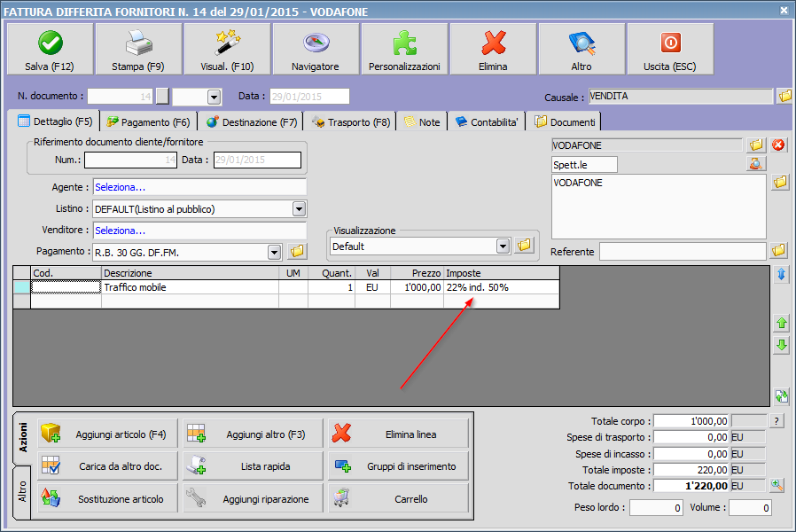
Task: Open folder icon next to Referente field
Action: 778,251
